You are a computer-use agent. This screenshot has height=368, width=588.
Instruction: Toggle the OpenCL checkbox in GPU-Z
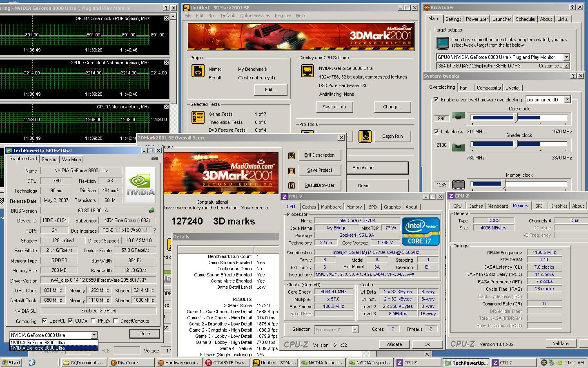(x=45, y=321)
